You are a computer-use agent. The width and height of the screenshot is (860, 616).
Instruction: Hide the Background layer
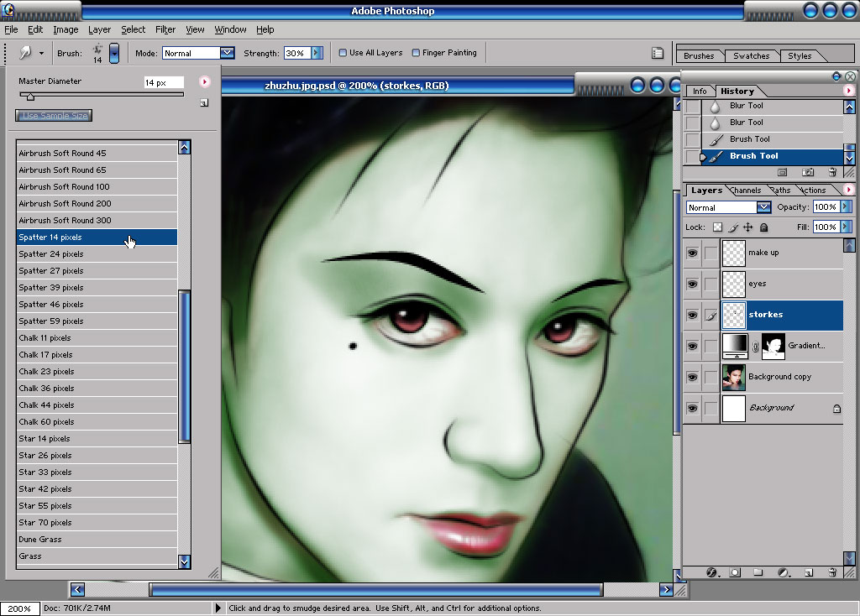(692, 409)
